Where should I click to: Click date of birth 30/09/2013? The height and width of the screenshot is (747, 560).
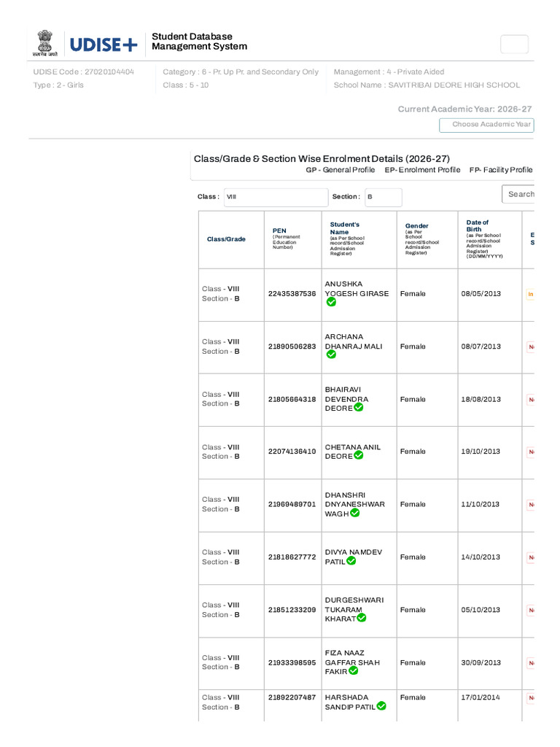point(481,663)
